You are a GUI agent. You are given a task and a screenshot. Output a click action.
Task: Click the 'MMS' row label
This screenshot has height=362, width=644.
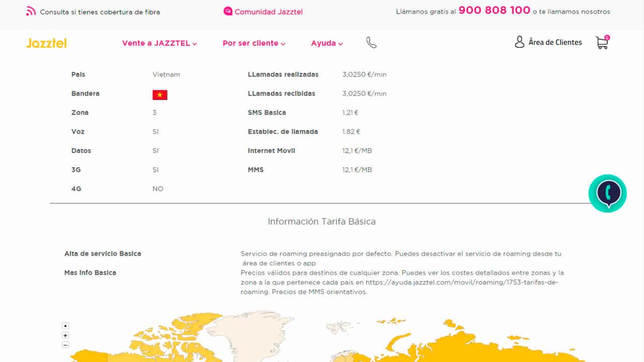tap(256, 170)
